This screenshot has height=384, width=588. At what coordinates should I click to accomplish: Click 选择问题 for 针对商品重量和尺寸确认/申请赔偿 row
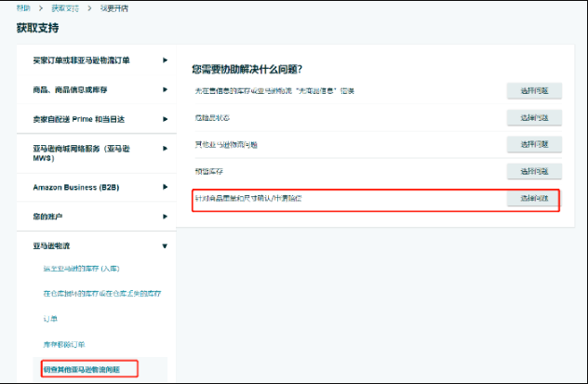tap(534, 198)
